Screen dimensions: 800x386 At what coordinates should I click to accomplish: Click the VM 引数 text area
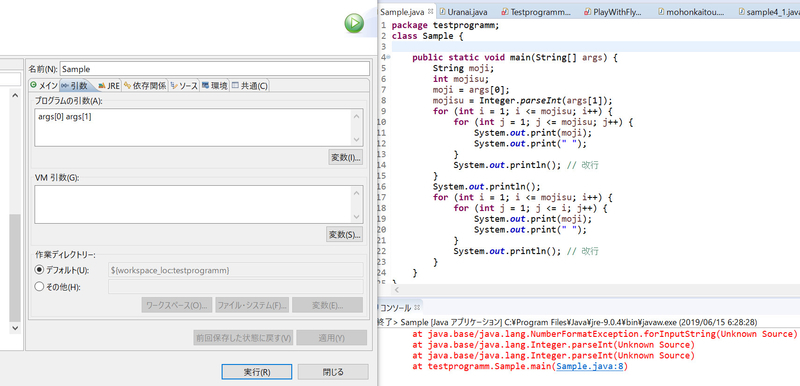click(193, 204)
